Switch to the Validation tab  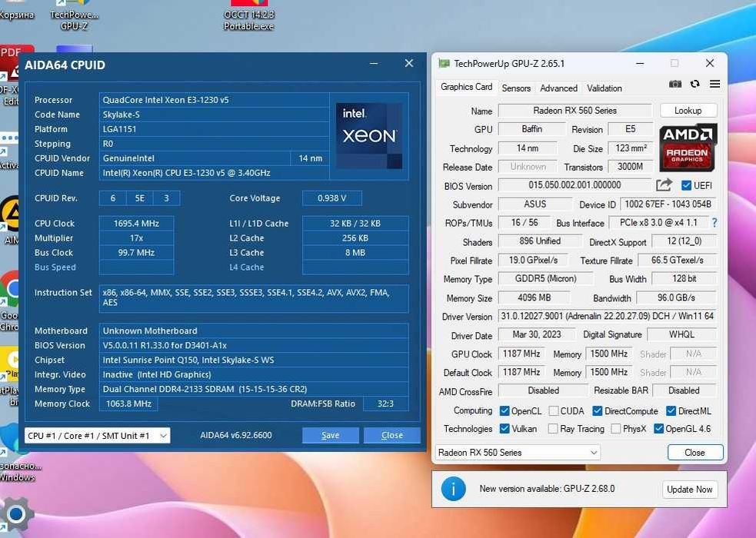(x=604, y=88)
